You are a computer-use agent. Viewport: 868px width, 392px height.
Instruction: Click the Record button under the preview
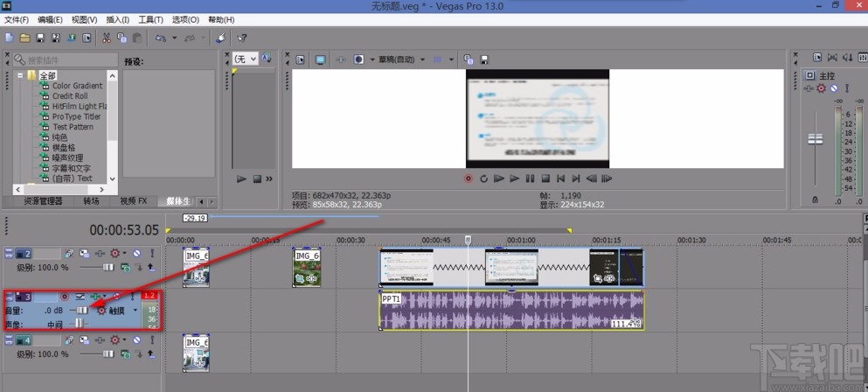coord(469,178)
